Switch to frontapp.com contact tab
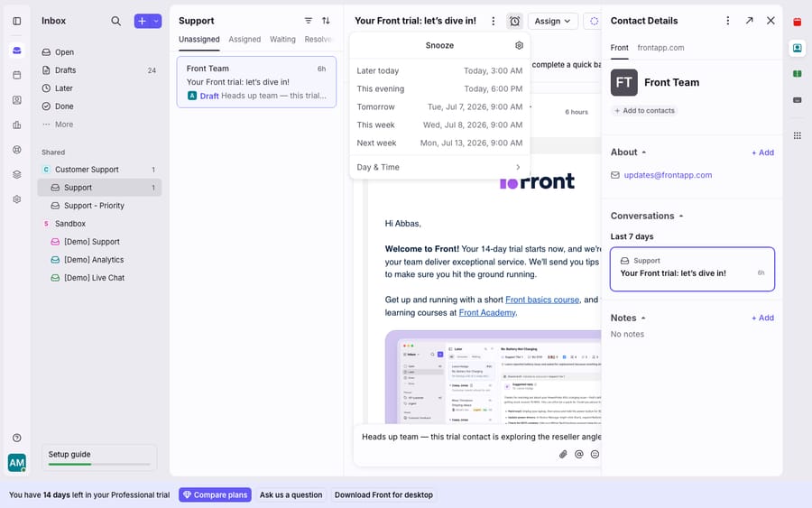Screen dimensions: 812x508 660,48
